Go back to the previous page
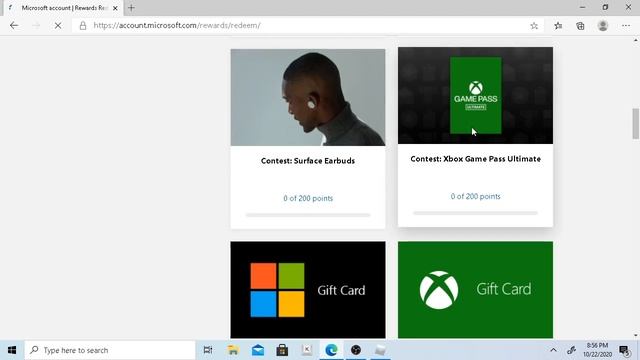This screenshot has width=640, height=360. [x=14, y=25]
